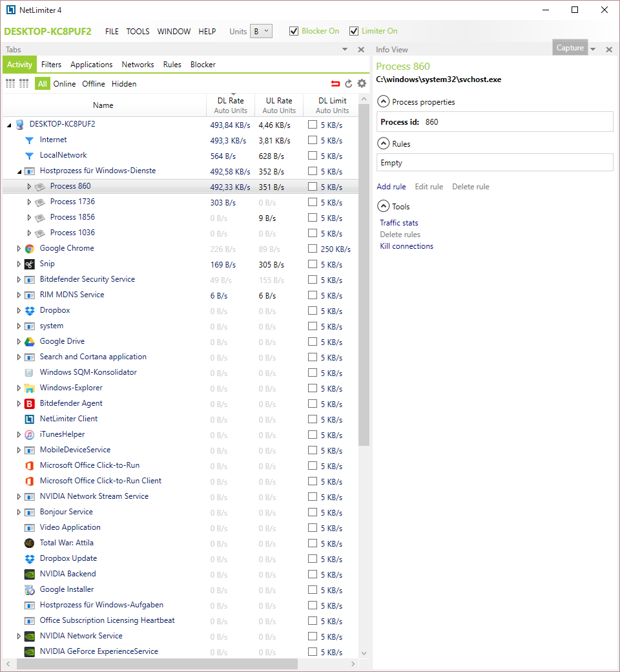This screenshot has height=672, width=620.
Task: Sort by the DL Rate column header
Action: point(231,105)
